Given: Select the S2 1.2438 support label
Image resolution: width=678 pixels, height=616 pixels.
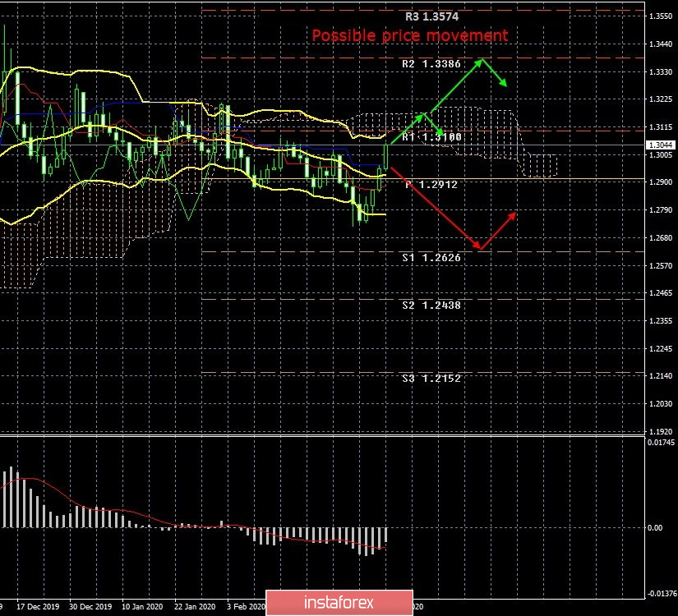Looking at the screenshot, I should [x=432, y=305].
